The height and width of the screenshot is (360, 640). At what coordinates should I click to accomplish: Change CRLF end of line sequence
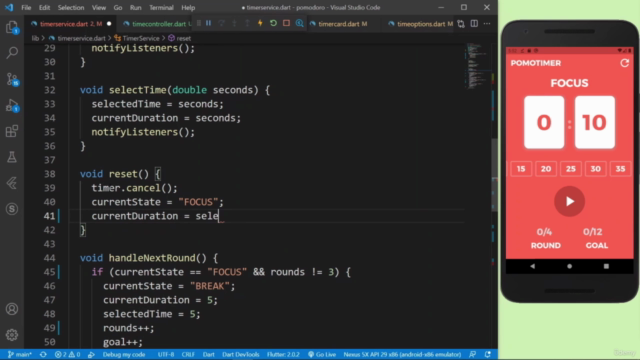point(188,354)
